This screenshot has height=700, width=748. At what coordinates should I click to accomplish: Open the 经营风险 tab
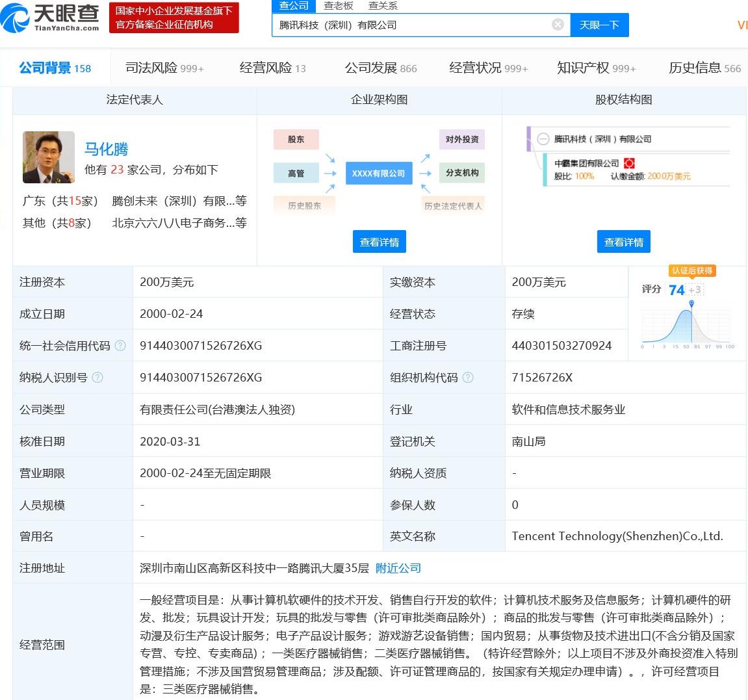(x=272, y=68)
